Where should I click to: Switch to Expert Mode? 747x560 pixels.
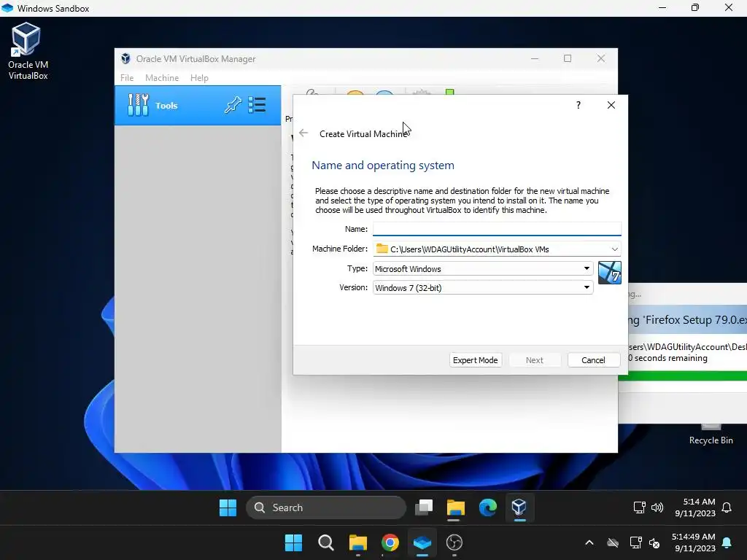click(475, 360)
